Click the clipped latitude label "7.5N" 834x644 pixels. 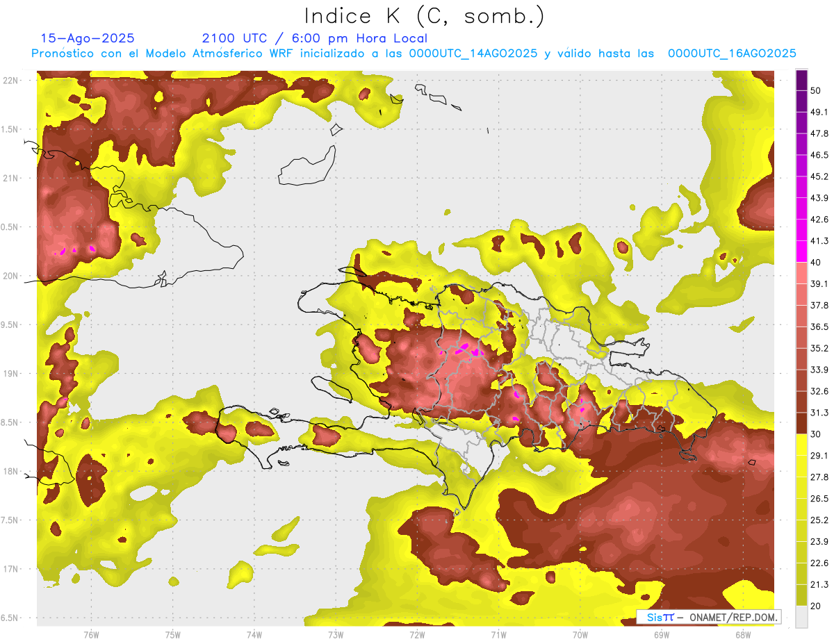click(x=10, y=520)
